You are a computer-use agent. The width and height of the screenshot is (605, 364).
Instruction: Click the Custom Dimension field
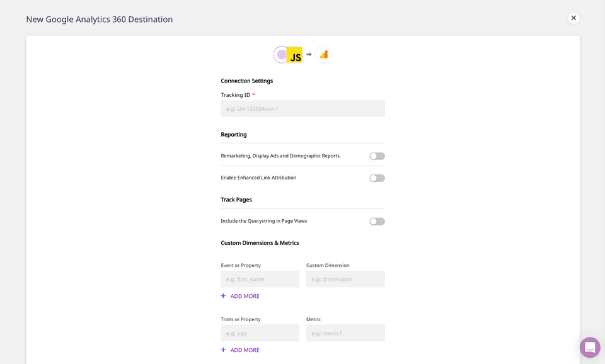coord(345,278)
